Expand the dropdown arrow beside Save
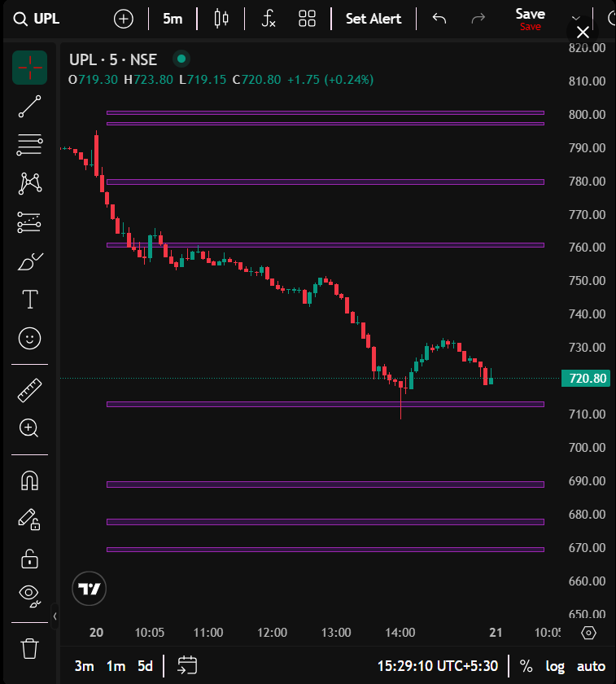616x684 pixels. 576,19
